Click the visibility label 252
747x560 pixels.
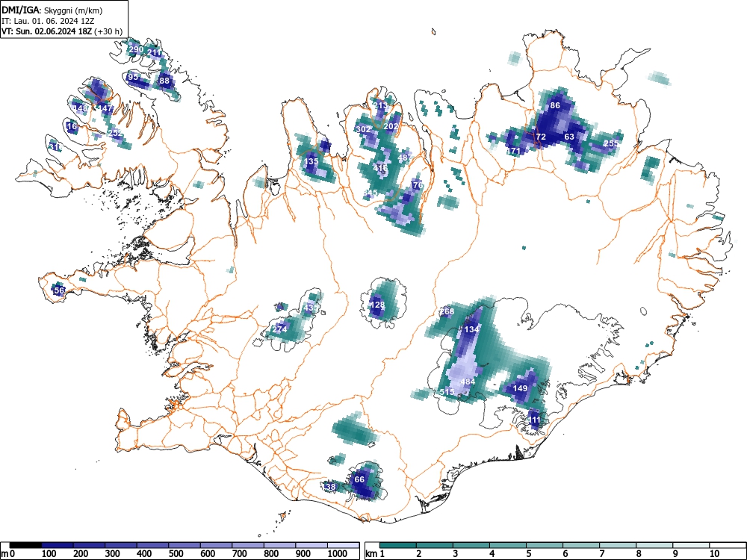click(116, 134)
